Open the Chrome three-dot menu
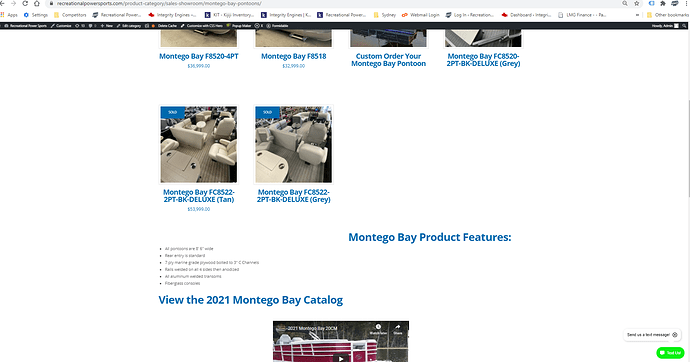This screenshot has height=362, width=690. [x=686, y=4]
